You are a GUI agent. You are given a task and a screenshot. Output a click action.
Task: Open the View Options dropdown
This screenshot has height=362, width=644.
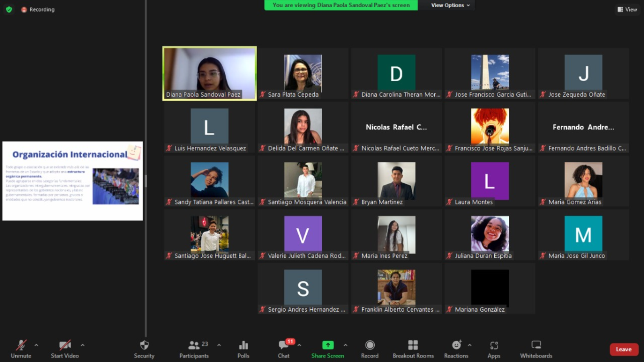(450, 5)
